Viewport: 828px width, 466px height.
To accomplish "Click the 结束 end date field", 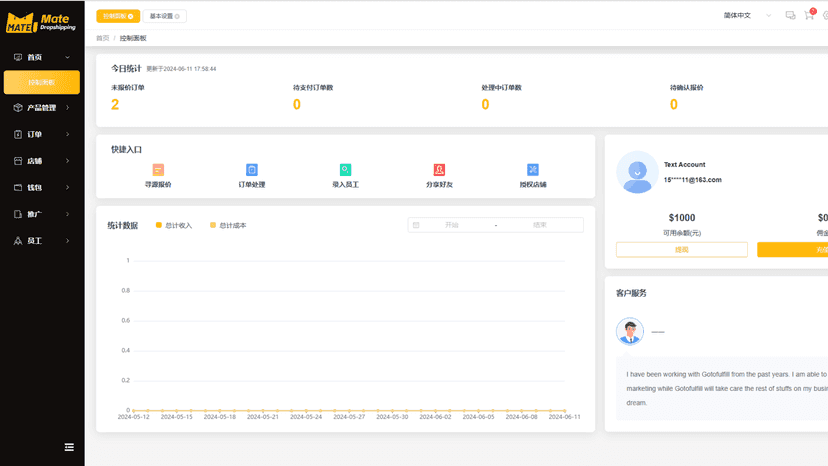I will (540, 225).
